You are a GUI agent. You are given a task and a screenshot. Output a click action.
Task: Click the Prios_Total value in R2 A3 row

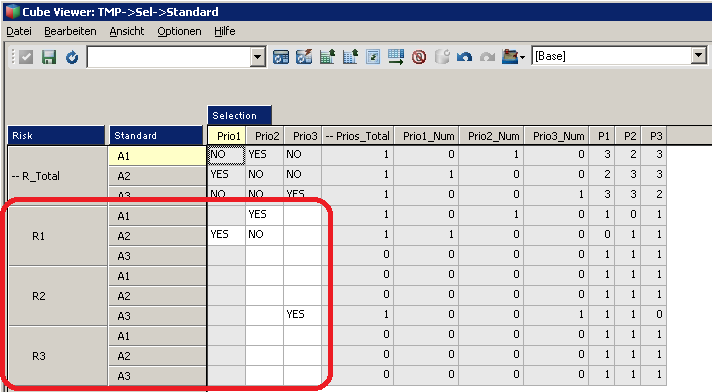(x=357, y=315)
